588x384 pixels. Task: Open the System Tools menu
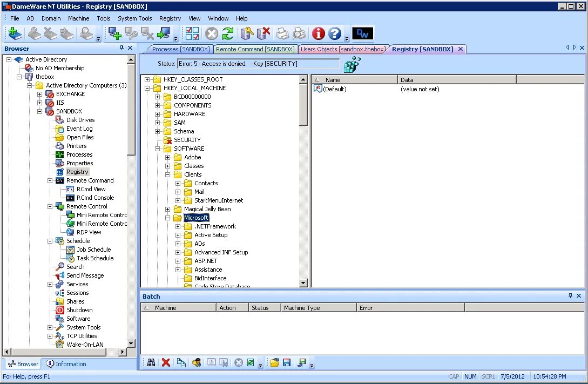tap(134, 18)
